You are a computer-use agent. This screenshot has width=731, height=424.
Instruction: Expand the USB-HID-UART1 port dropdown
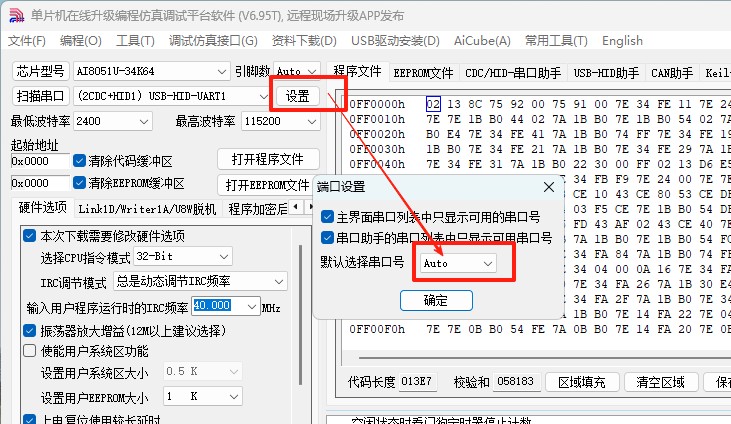coord(263,97)
